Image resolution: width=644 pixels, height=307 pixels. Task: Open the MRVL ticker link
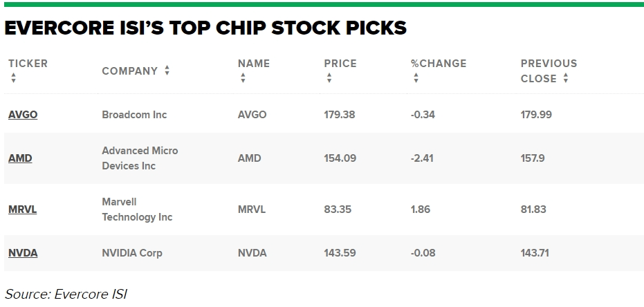coord(23,210)
